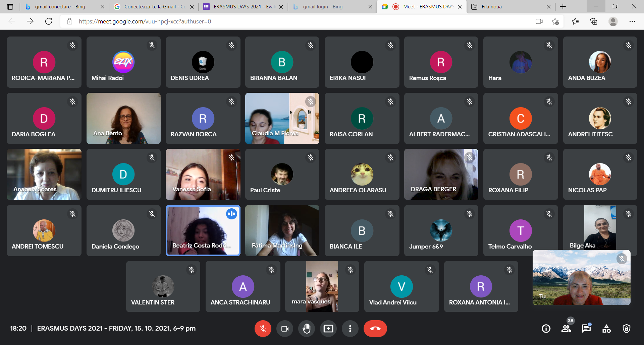Open host controls shield icon
Image resolution: width=644 pixels, height=345 pixels.
coord(626,329)
